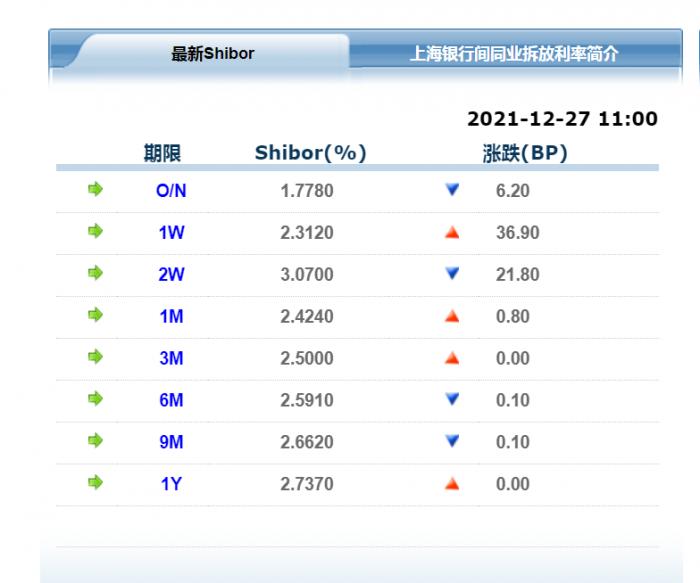Open the 3M term link
This screenshot has height=583, width=700.
(171, 358)
